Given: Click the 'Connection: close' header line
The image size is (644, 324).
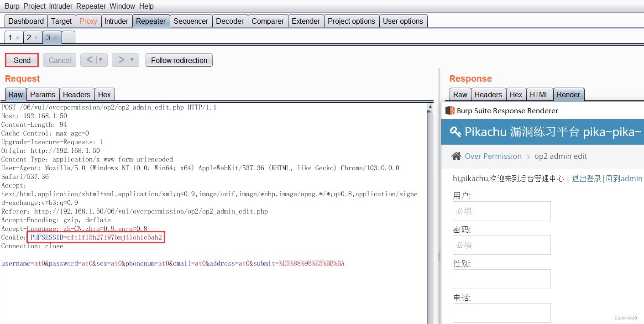Looking at the screenshot, I should click(32, 246).
